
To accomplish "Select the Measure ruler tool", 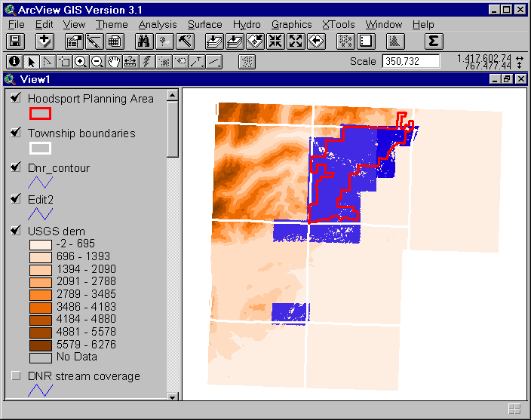I will pos(130,62).
